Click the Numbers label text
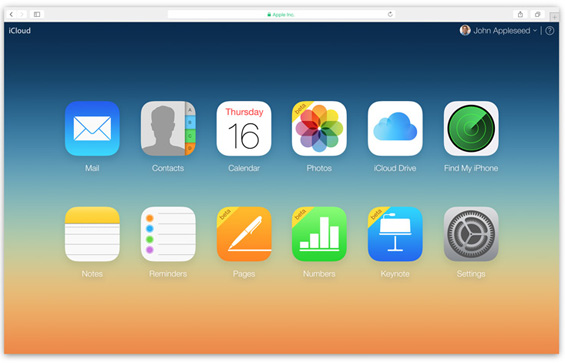The image size is (565, 363). pyautogui.click(x=319, y=274)
